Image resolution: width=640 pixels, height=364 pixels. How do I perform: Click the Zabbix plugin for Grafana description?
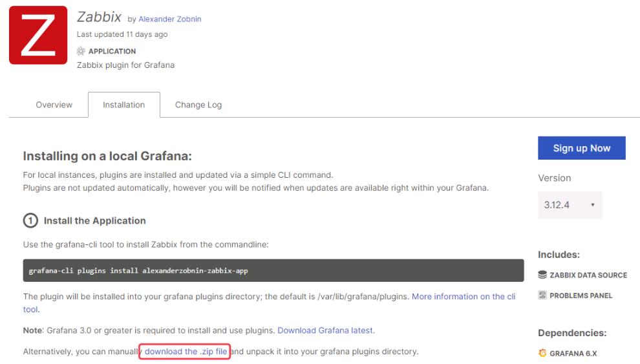tap(125, 65)
